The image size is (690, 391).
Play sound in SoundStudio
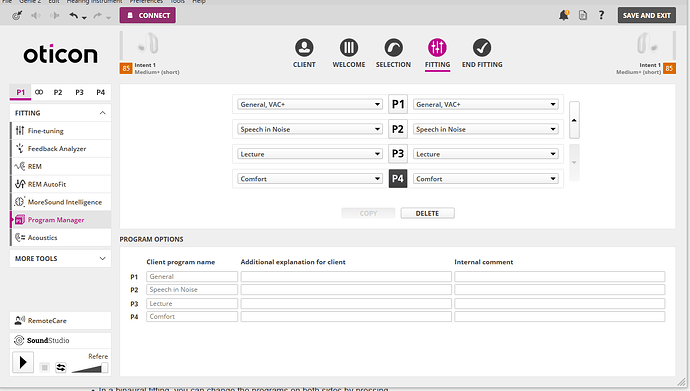pos(23,362)
